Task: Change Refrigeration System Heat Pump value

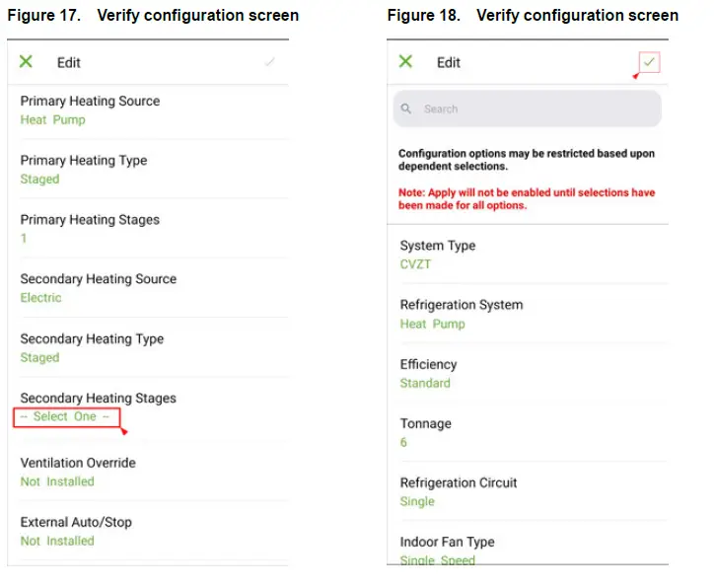Action: (432, 324)
